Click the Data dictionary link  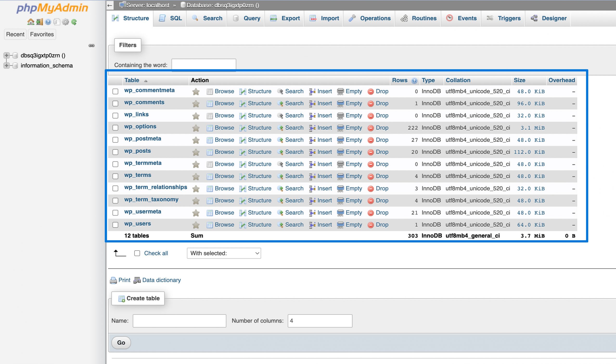[x=161, y=280]
